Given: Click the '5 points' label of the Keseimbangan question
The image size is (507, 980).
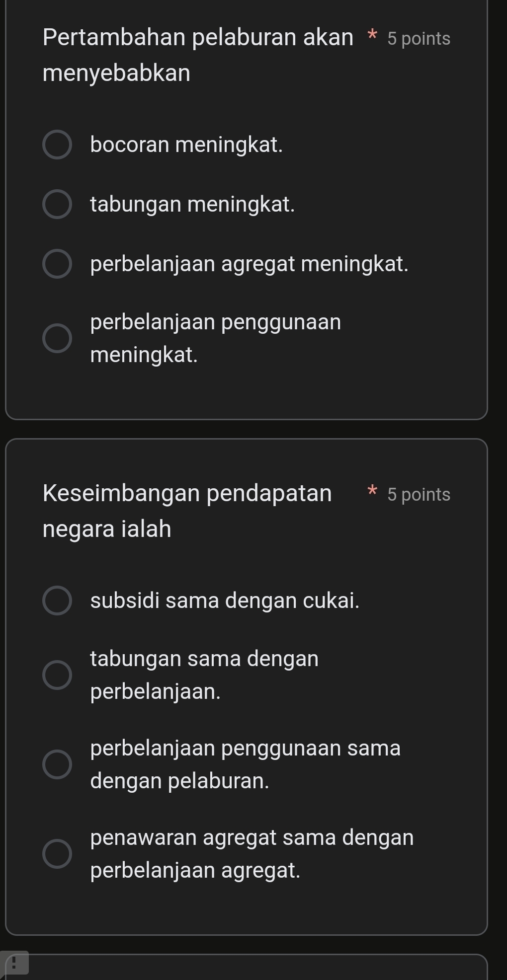Looking at the screenshot, I should tap(419, 495).
